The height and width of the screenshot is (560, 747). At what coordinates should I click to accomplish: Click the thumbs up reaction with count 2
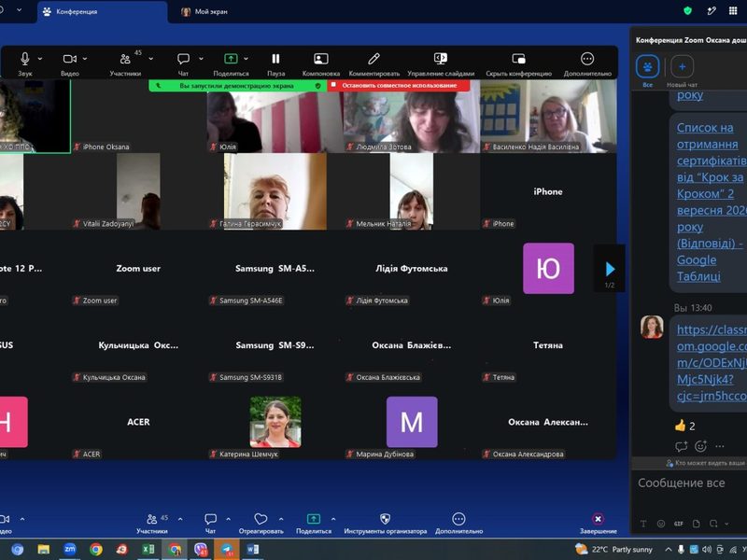pyautogui.click(x=685, y=426)
